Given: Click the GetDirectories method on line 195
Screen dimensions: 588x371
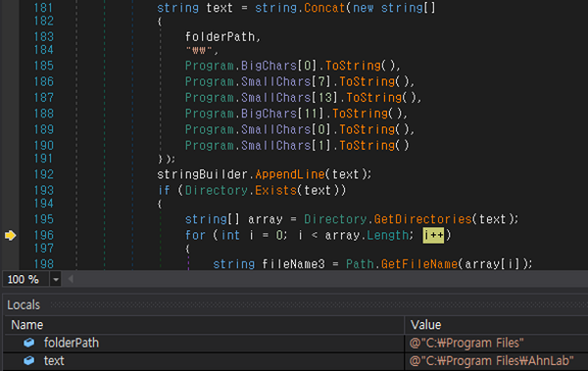Looking at the screenshot, I should click(422, 219).
